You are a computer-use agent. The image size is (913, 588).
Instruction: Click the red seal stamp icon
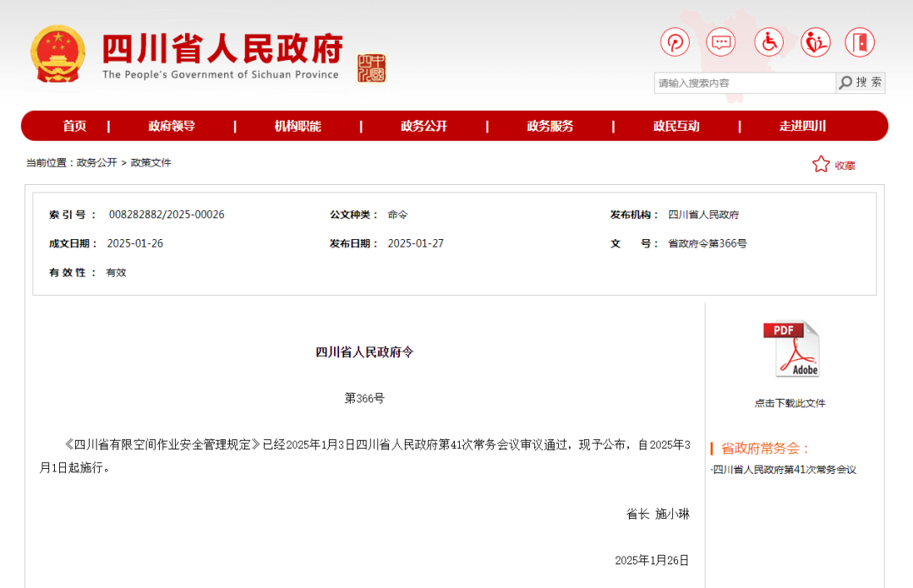click(370, 68)
